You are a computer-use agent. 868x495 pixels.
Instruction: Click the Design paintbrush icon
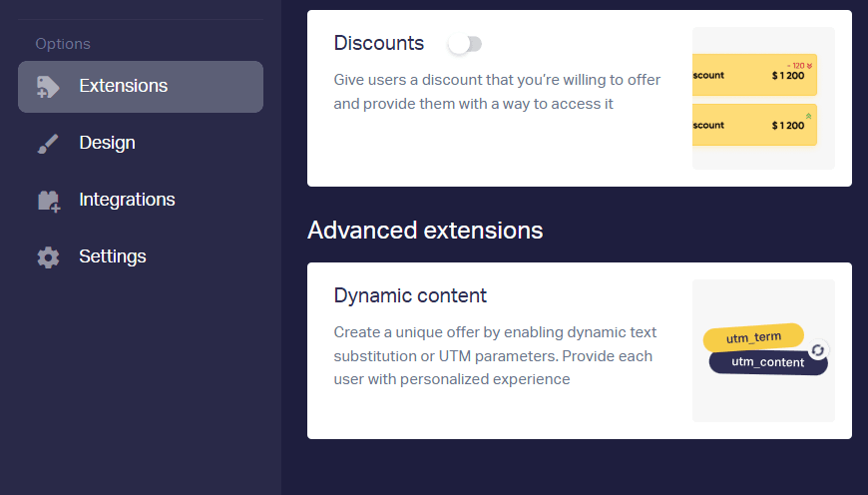48,144
